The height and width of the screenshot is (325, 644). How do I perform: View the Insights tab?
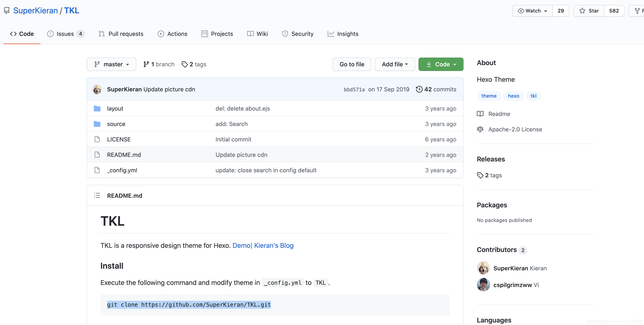tap(343, 34)
